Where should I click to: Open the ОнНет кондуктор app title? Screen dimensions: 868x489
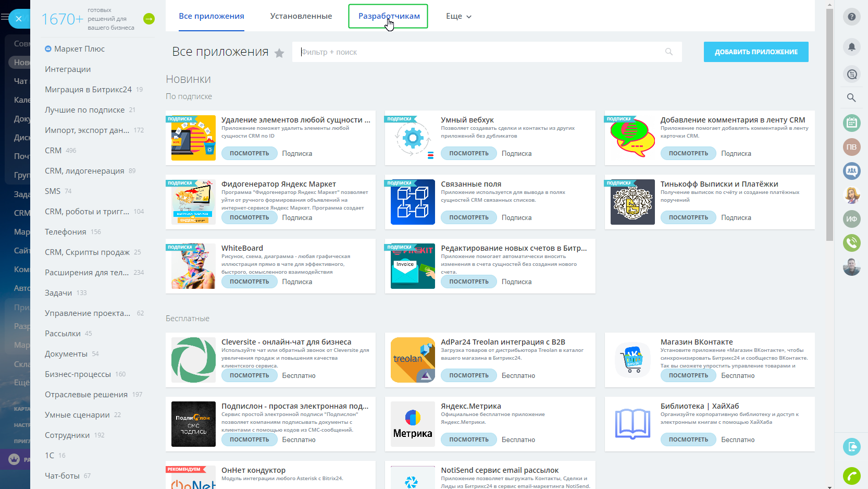click(253, 470)
